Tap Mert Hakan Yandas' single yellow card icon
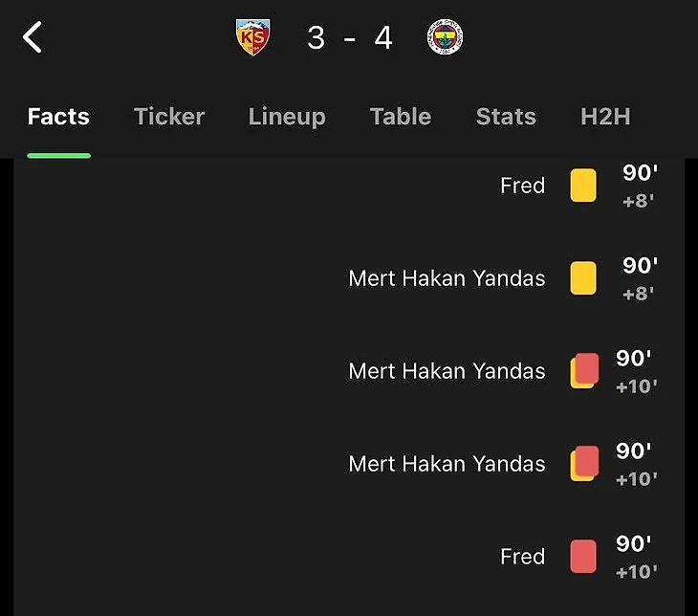The width and height of the screenshot is (698, 616). click(583, 278)
